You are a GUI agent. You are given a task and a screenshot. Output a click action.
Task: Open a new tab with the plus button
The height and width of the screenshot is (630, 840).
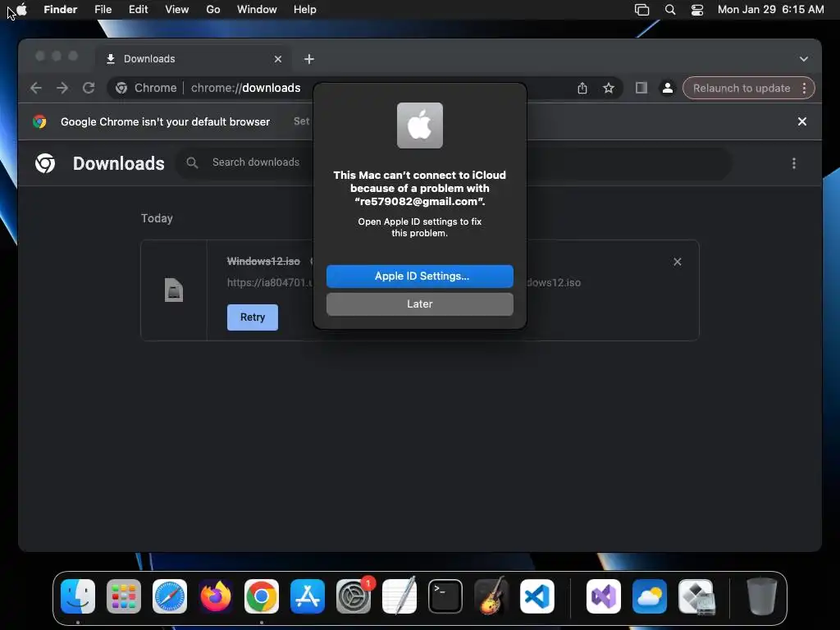[x=309, y=59]
